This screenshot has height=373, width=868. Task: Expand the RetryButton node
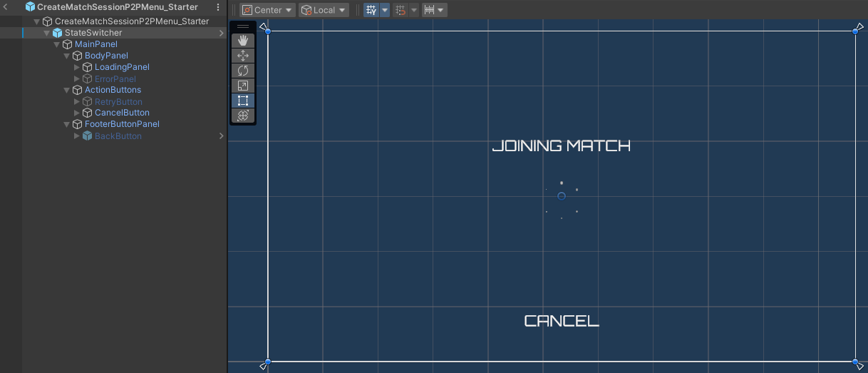(77, 101)
